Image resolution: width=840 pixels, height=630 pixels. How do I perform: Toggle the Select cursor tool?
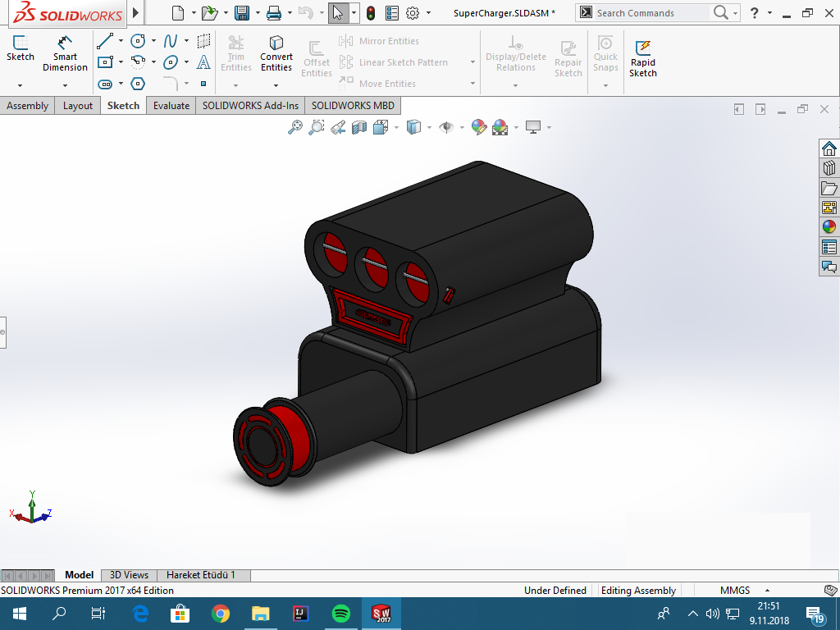click(x=338, y=13)
